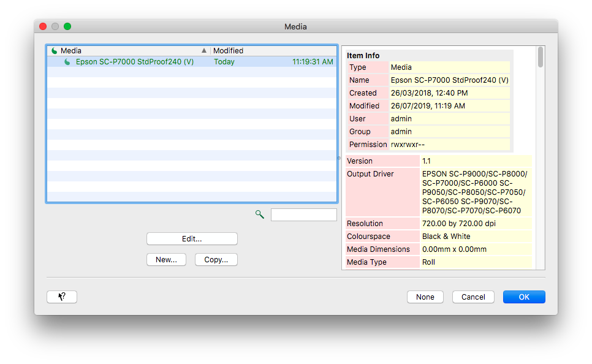Toggle the sort arrow in the Media column
592x364 pixels.
(x=204, y=51)
